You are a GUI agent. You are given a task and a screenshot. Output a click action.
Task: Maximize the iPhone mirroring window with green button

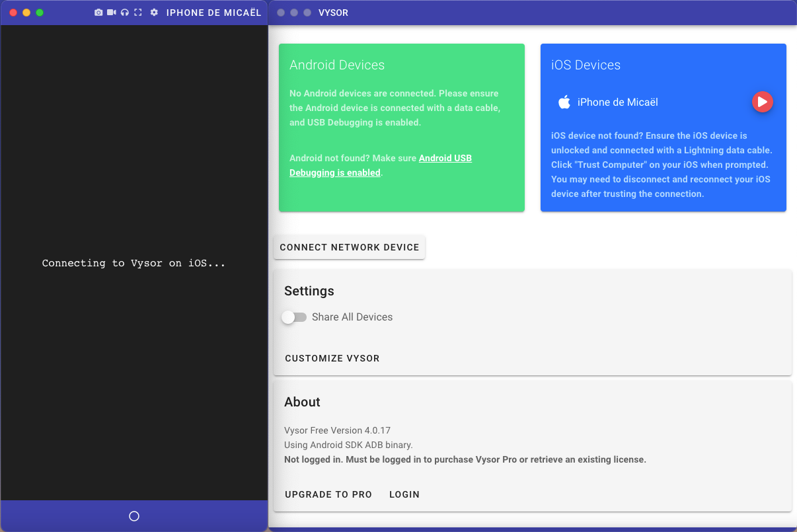click(x=40, y=13)
